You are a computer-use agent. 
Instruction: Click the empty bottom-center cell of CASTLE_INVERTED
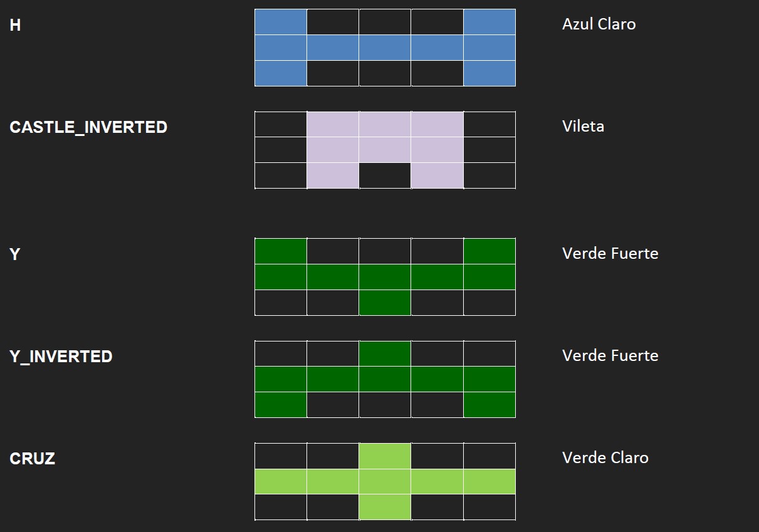click(x=385, y=175)
